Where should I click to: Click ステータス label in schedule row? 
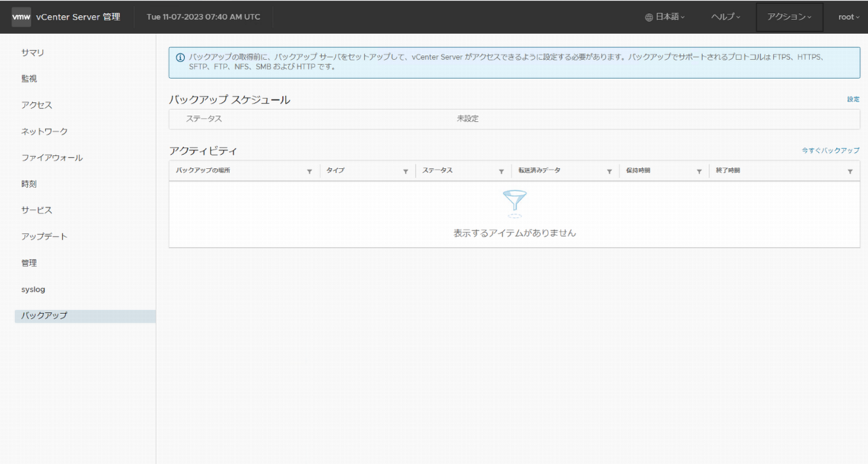204,119
